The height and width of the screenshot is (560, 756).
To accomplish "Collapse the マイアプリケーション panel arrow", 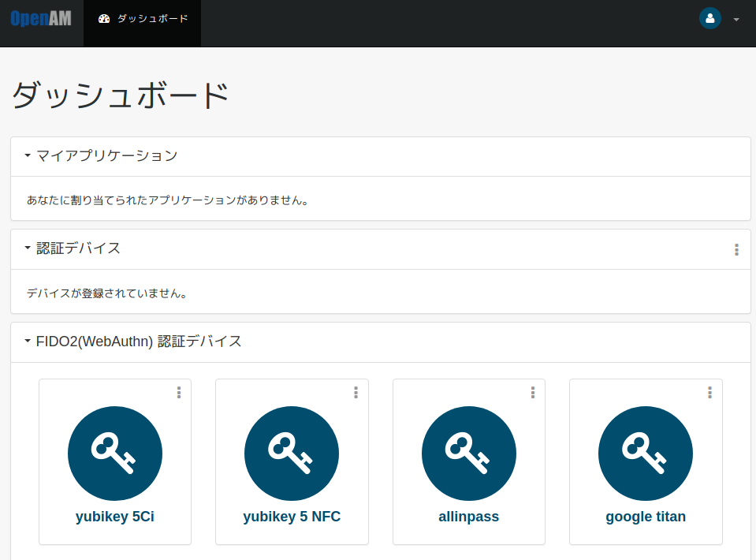I will 28,155.
